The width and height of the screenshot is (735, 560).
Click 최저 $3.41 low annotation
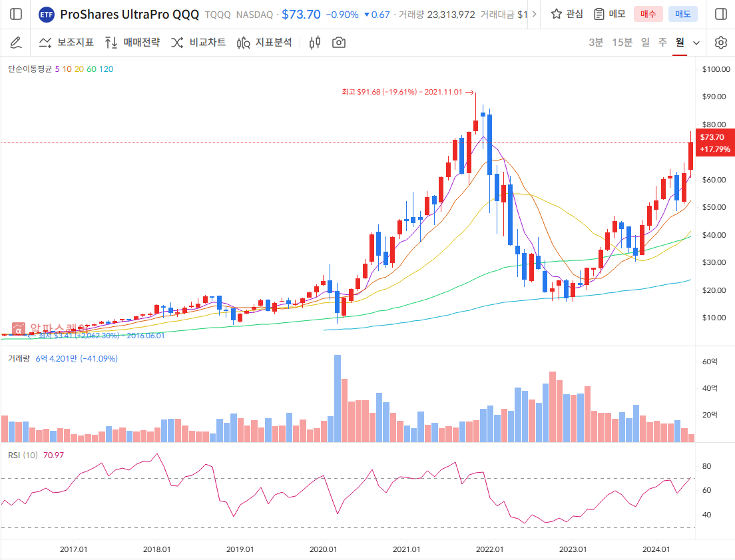pos(101,336)
